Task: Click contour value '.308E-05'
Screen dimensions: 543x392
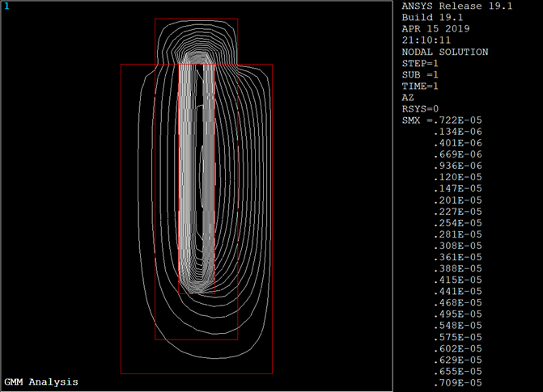Action: pyautogui.click(x=458, y=246)
